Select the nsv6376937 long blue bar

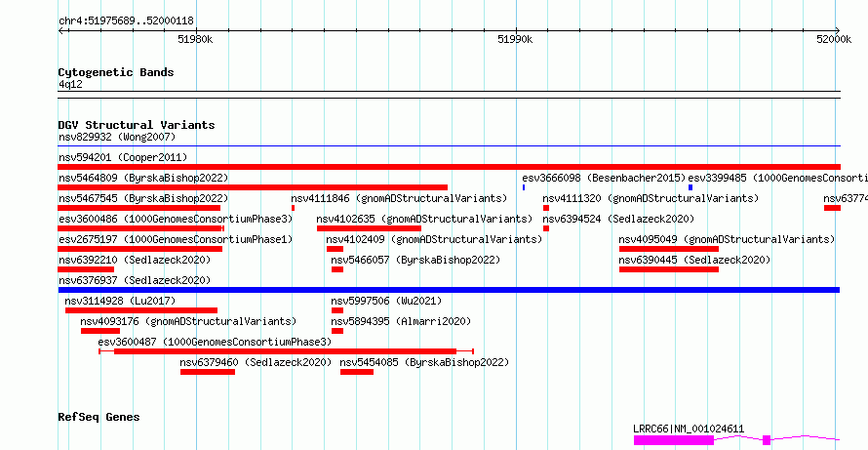tap(449, 290)
